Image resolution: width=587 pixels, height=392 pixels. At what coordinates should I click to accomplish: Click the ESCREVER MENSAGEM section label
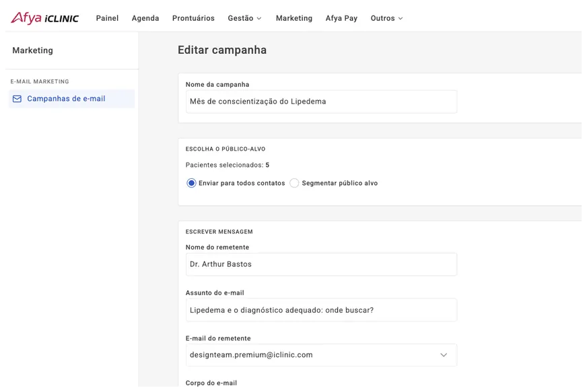point(219,231)
